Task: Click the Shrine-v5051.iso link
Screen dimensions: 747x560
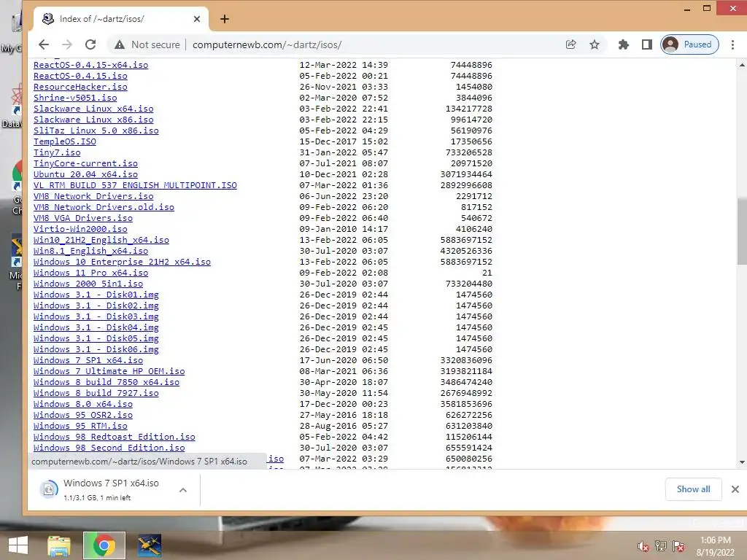Action: pos(75,98)
